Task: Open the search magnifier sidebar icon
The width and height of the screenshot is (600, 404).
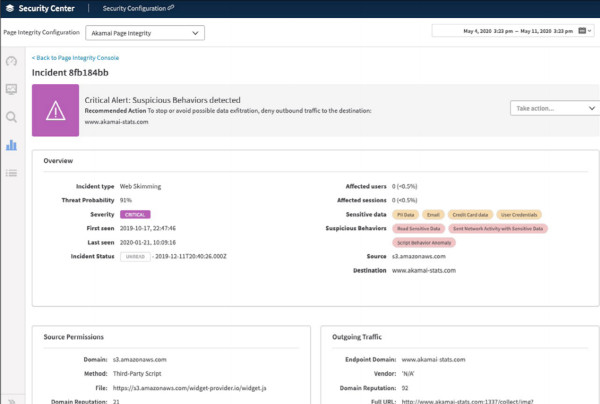Action: pos(11,117)
